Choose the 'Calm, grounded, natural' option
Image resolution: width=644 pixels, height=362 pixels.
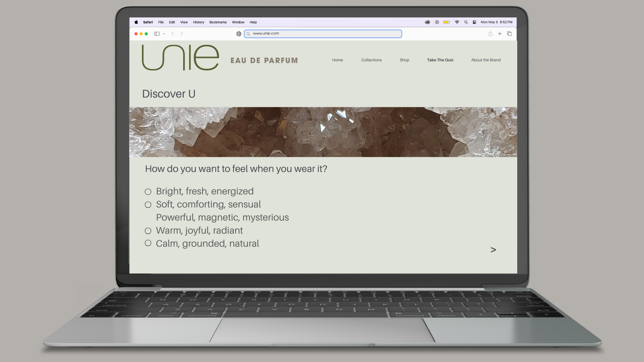point(148,243)
